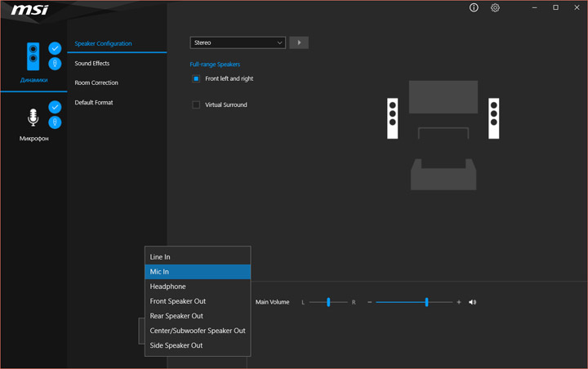This screenshot has height=369, width=588.
Task: Maximize the MSI audio window
Action: 555,7
